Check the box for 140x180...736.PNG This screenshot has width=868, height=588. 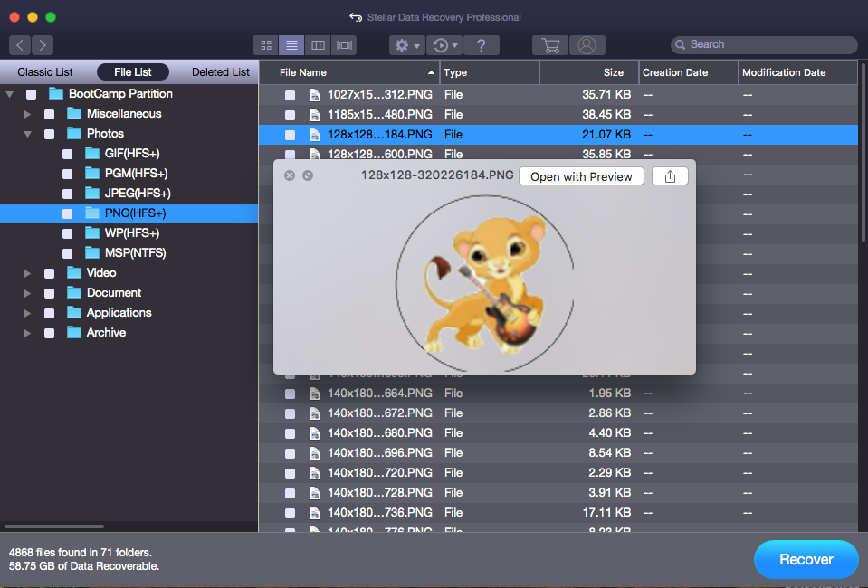290,513
